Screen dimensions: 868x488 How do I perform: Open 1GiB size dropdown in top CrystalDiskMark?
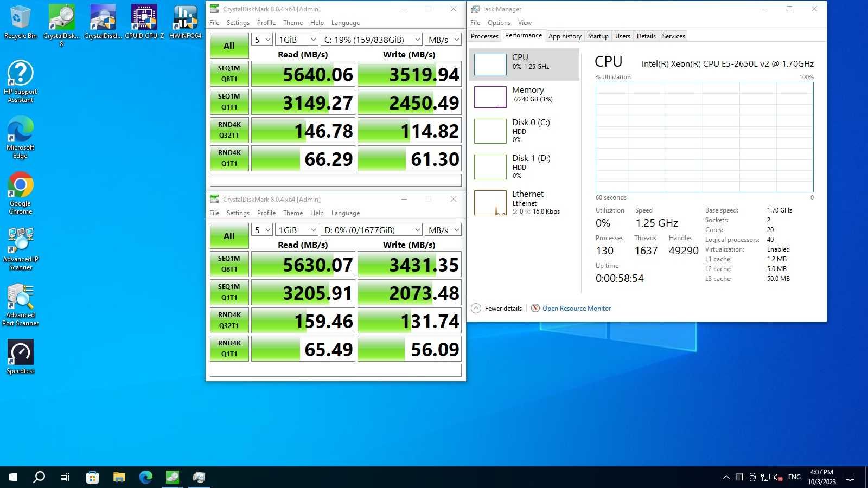(x=296, y=40)
